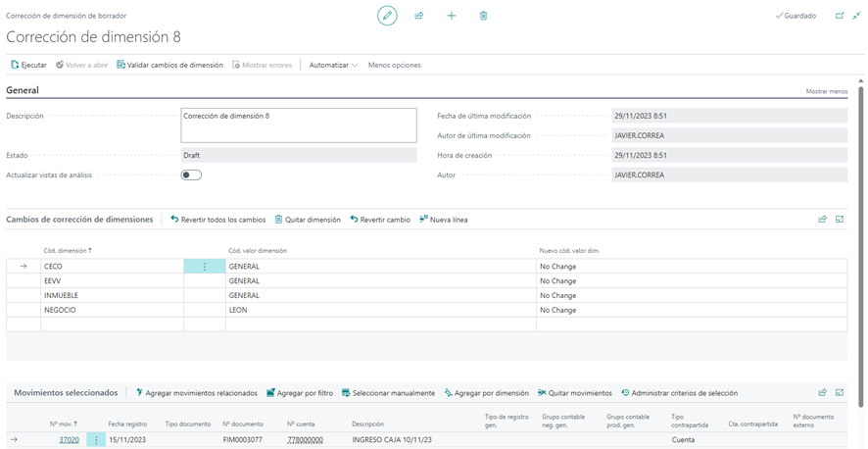Image resolution: width=868 pixels, height=449 pixels.
Task: Click share icon in Cambios section
Action: coord(822,220)
